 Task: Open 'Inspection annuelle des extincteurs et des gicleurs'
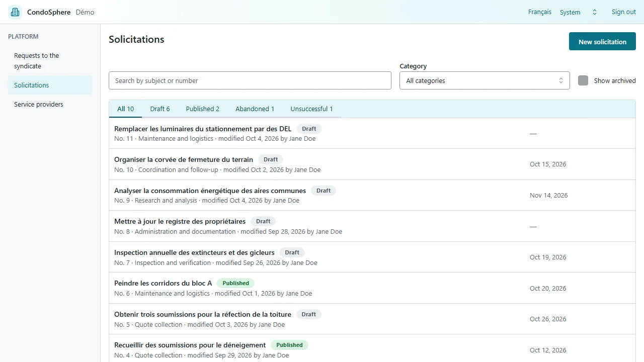click(x=194, y=252)
